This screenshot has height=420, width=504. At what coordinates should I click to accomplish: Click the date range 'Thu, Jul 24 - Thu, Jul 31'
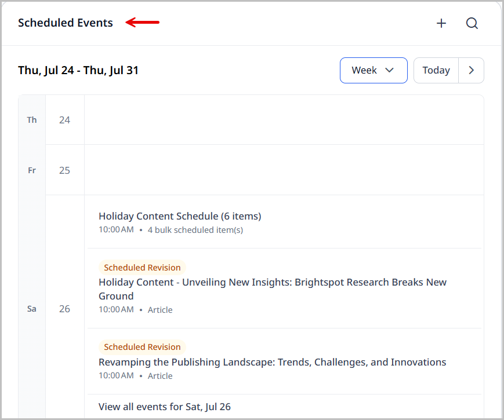pyautogui.click(x=78, y=70)
